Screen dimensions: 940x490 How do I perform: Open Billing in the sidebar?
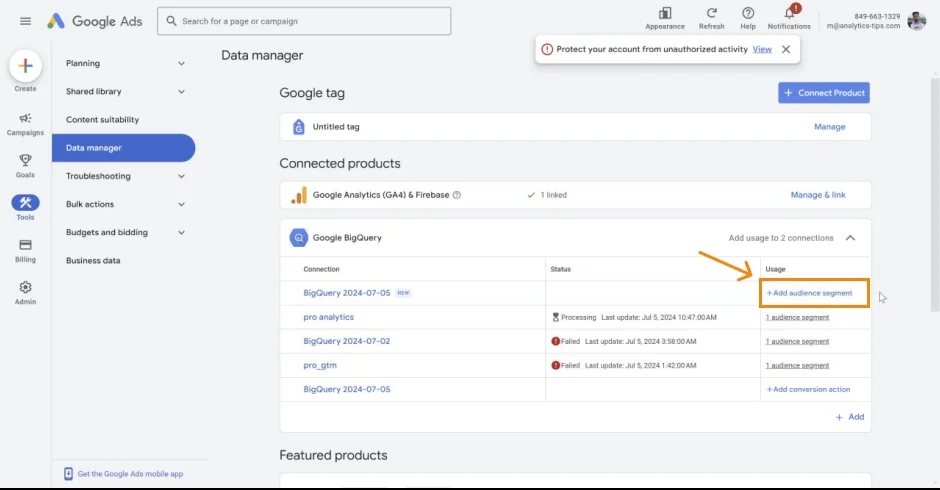(x=25, y=251)
